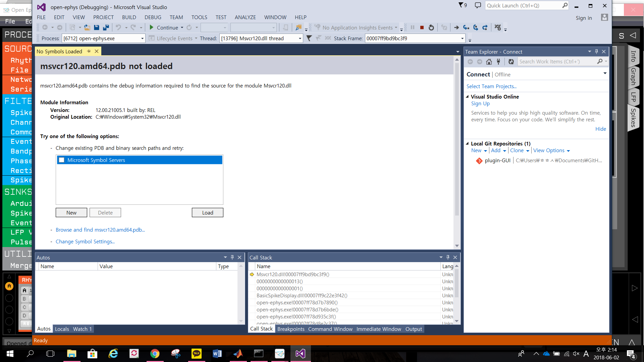Switch to the Breakpoints tab
Viewport: 644px width, 362px height.
tap(290, 329)
